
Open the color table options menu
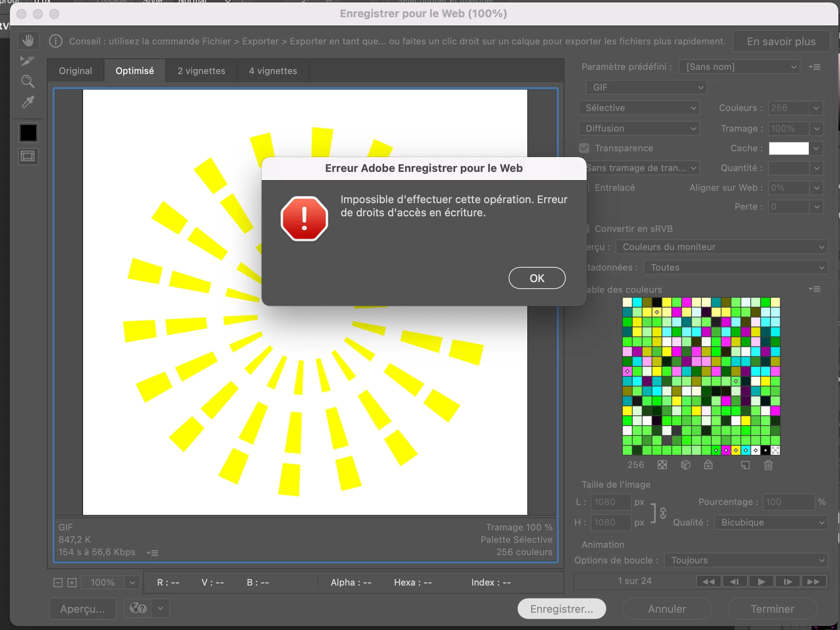(814, 289)
